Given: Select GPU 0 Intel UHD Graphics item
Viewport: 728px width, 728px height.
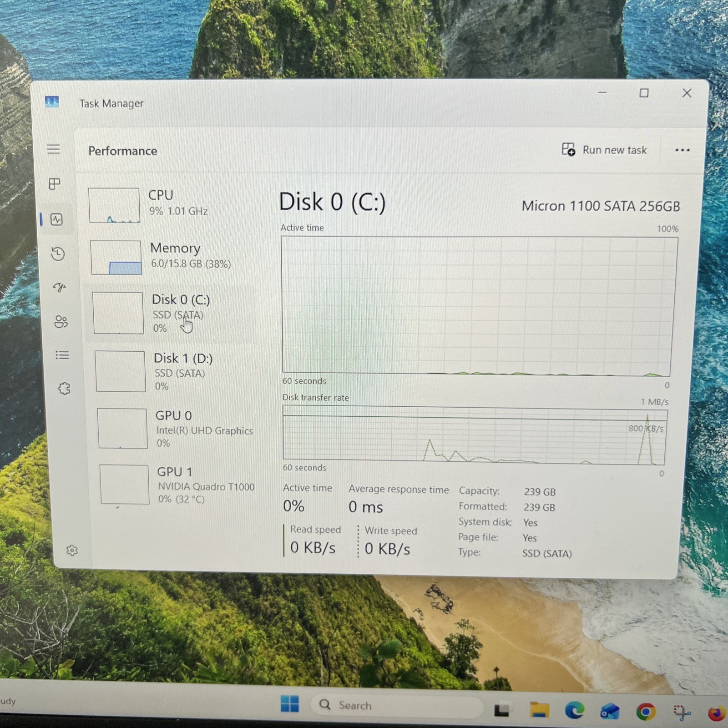Looking at the screenshot, I should pos(177,428).
